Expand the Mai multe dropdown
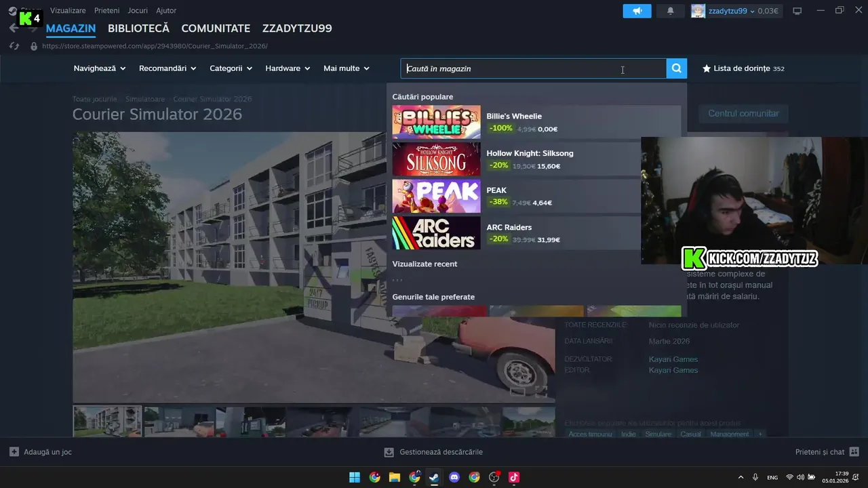The height and width of the screenshot is (488, 868). coord(347,68)
